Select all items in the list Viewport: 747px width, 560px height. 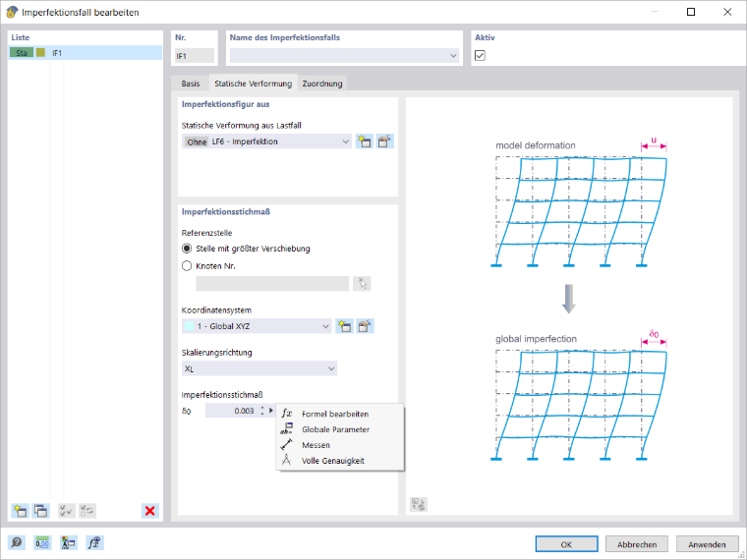pyautogui.click(x=67, y=511)
